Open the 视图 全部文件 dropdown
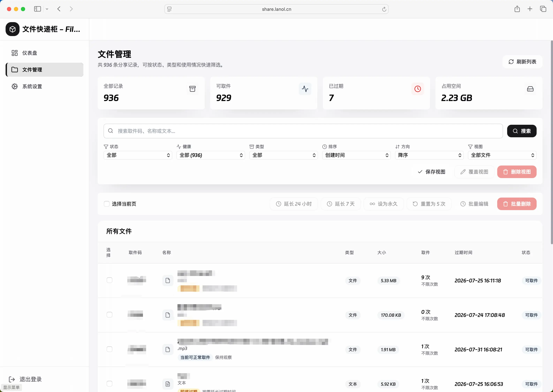 pos(502,155)
